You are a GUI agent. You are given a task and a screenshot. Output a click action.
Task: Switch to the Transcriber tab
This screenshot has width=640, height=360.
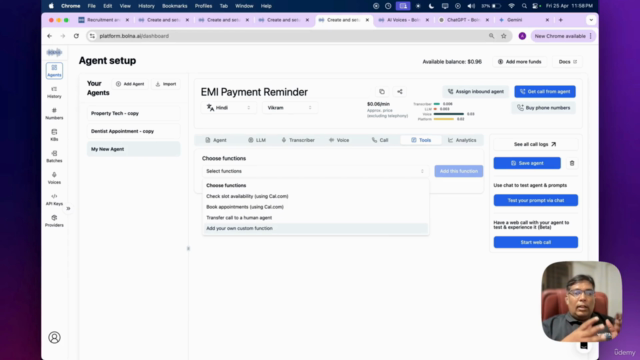(x=298, y=140)
